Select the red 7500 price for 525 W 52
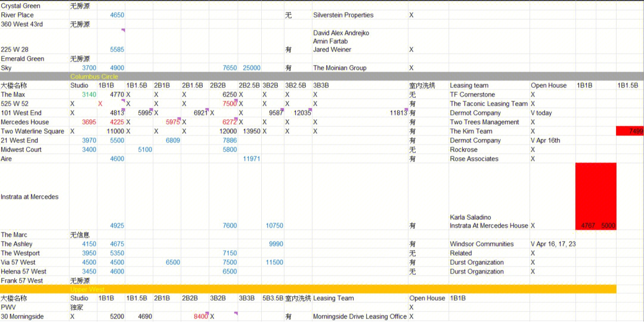 pos(230,104)
